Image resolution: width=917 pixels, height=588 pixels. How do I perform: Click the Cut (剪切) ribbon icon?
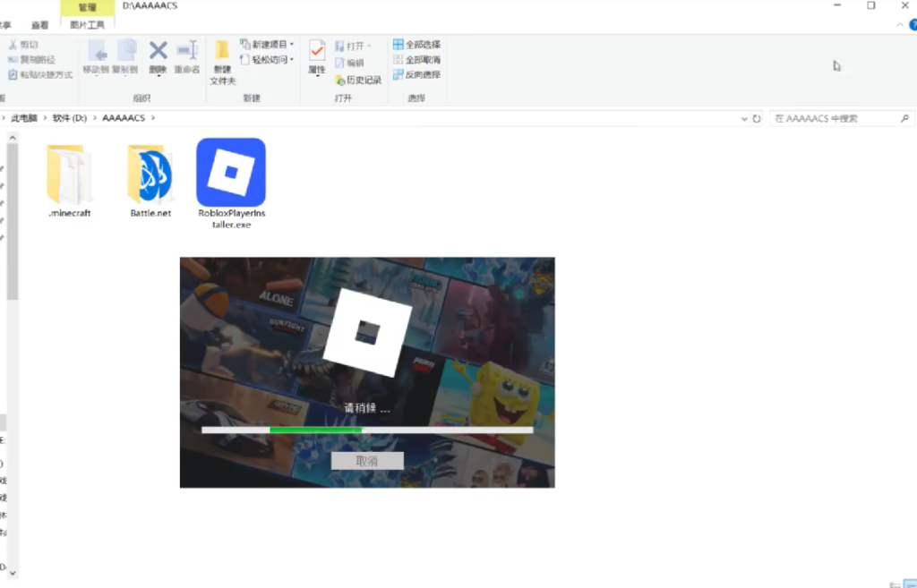pos(23,45)
